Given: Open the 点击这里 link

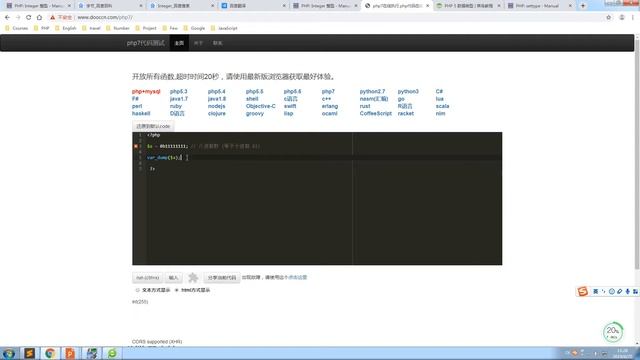Looking at the screenshot, I should click(298, 277).
